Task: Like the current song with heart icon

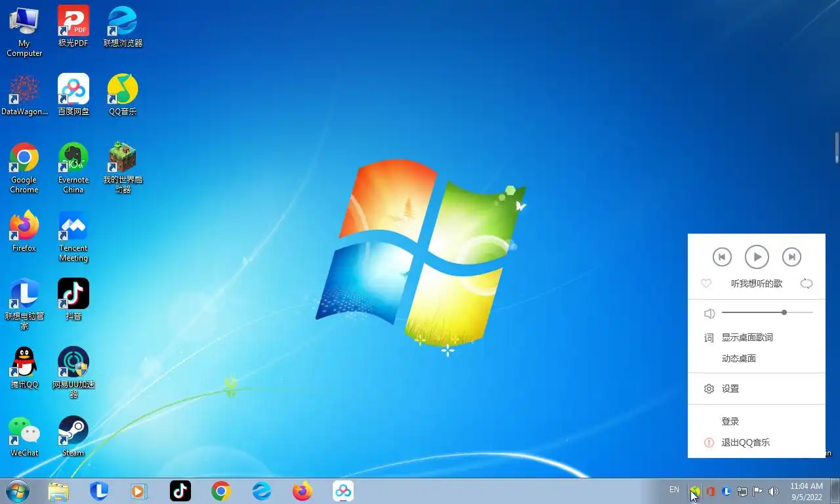Action: pos(706,283)
